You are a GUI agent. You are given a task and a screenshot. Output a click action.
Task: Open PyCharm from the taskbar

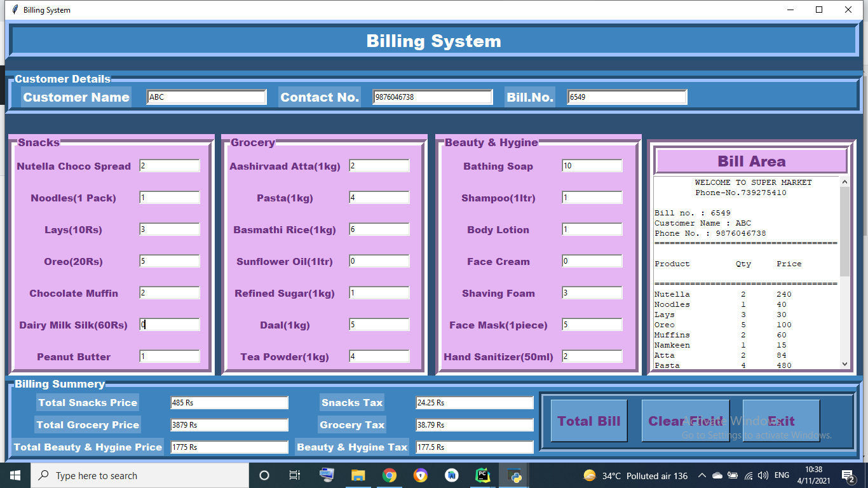coord(483,475)
